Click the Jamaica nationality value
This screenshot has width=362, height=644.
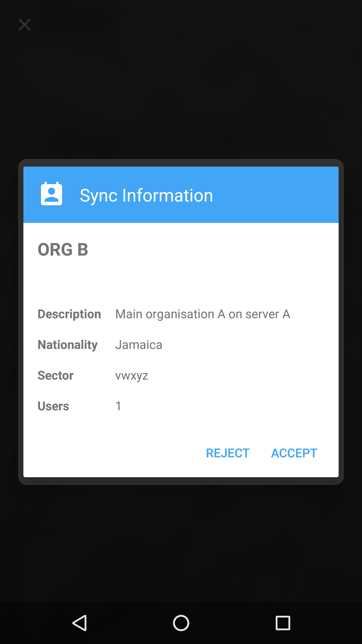click(x=139, y=345)
